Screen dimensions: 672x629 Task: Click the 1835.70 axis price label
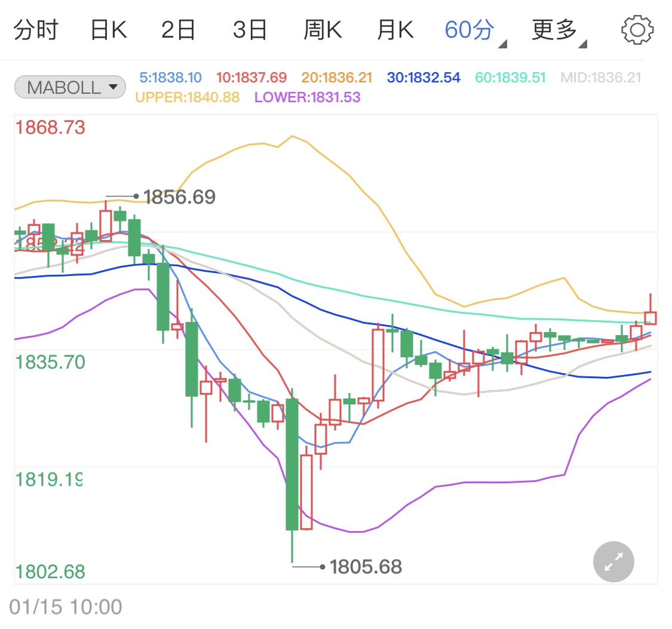pyautogui.click(x=50, y=362)
